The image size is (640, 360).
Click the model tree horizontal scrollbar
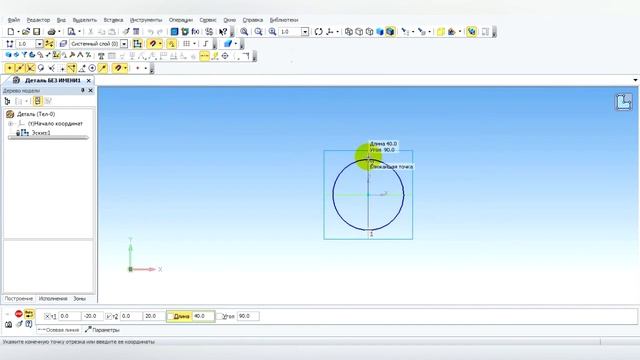(48, 138)
